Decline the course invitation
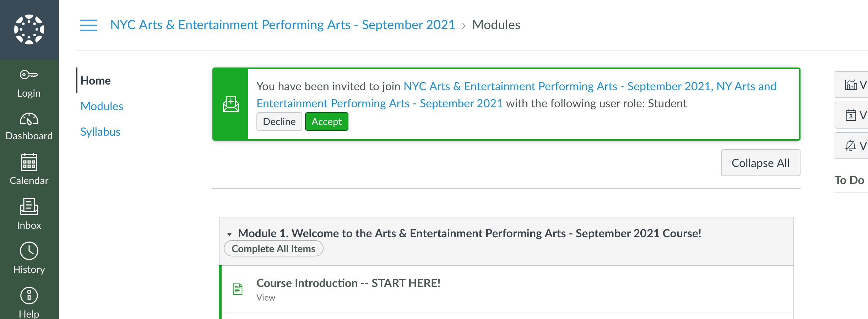 [279, 121]
